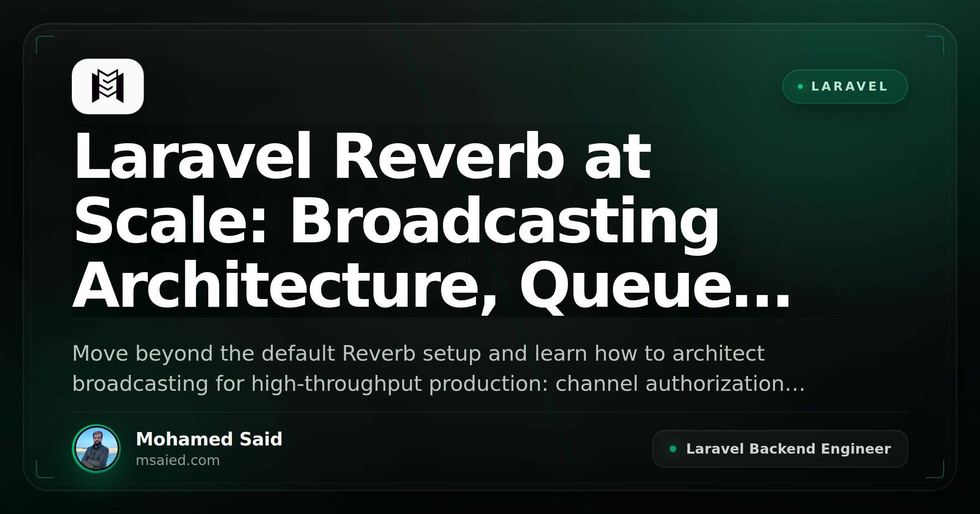Click the MS logo icon
Image resolution: width=980 pixels, height=514 pixels.
[108, 86]
